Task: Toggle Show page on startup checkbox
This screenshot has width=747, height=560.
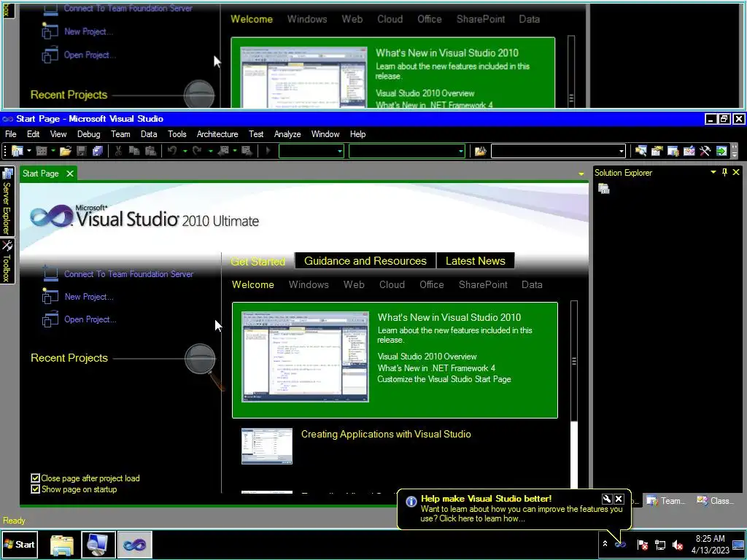Action: [35, 489]
